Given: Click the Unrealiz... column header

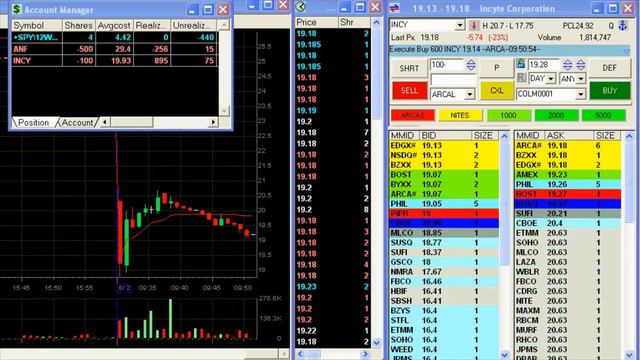Looking at the screenshot, I should [193, 25].
